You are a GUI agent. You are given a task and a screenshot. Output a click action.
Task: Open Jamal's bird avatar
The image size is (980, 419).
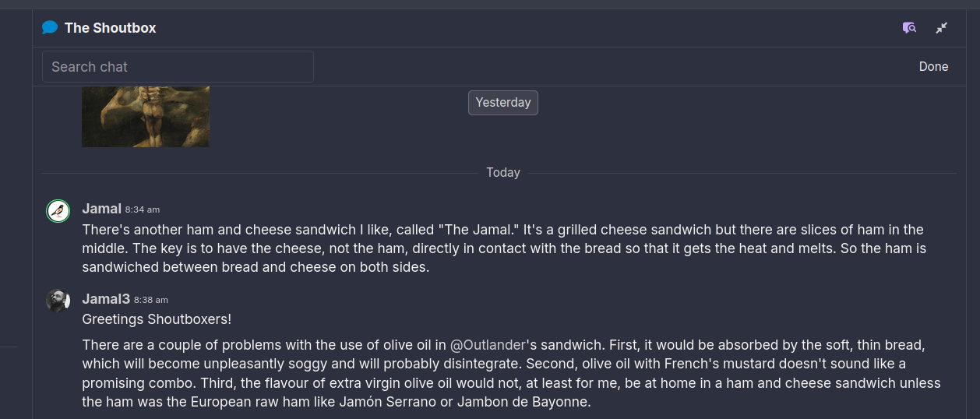pos(58,211)
